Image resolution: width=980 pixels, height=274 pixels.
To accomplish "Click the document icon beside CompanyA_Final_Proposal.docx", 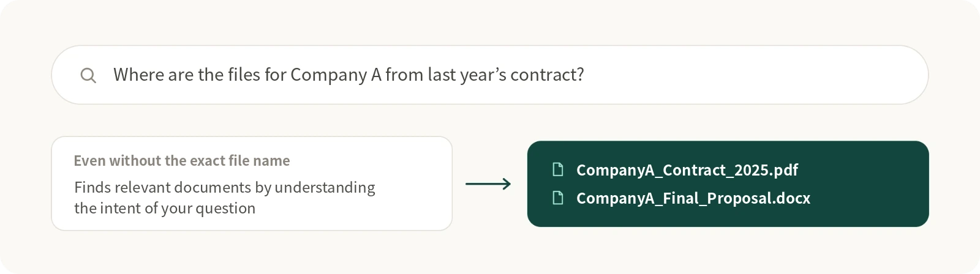I will coord(558,198).
